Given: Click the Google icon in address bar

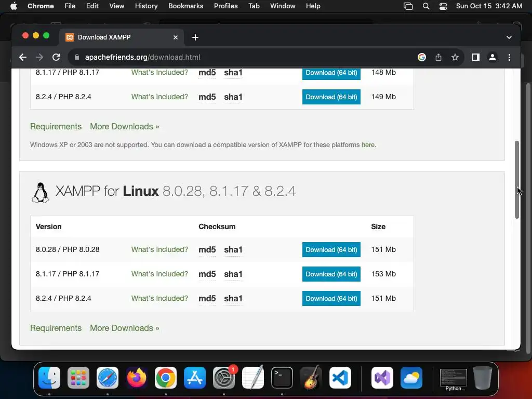Looking at the screenshot, I should pyautogui.click(x=422, y=57).
